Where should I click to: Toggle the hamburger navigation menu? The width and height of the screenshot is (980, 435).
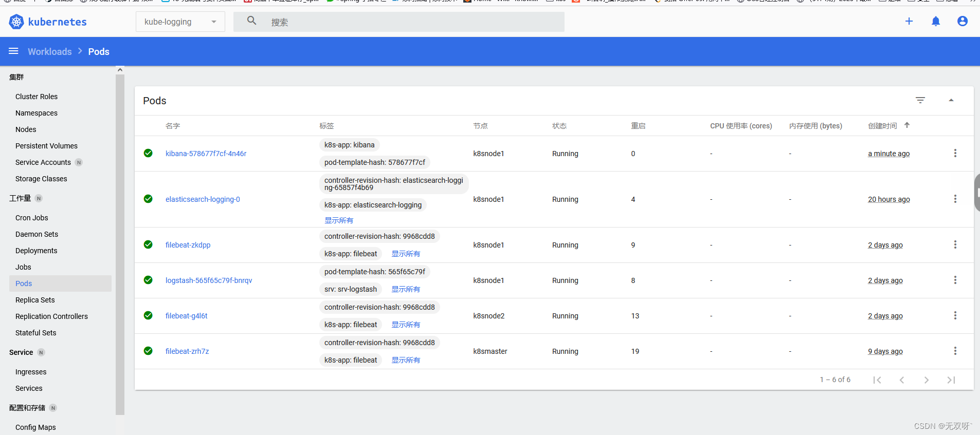coord(13,51)
